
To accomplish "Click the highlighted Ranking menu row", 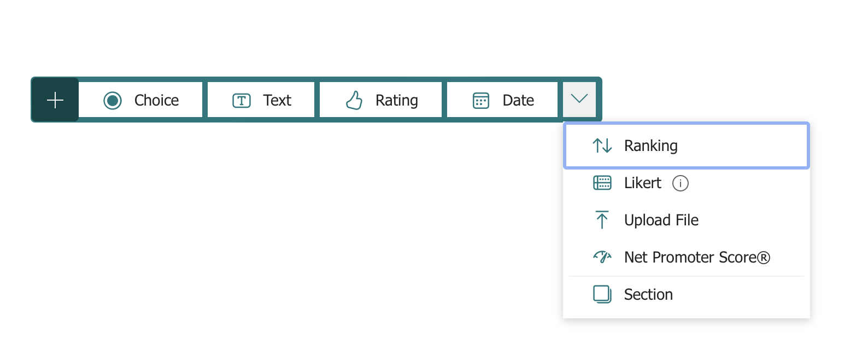I will (x=686, y=145).
